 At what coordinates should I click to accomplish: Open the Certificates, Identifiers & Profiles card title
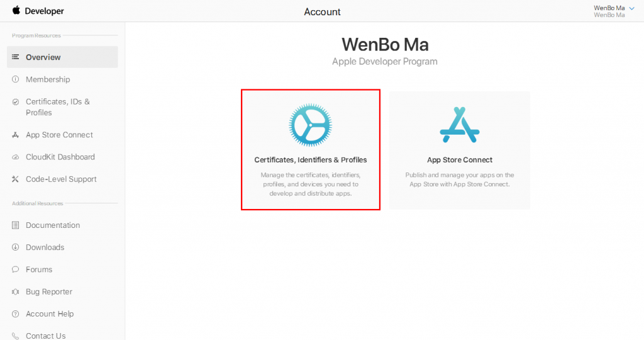[x=311, y=160]
